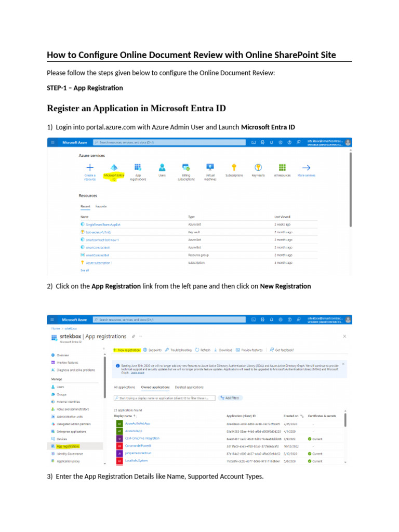Open settings gear in Azure home header
The image size is (399, 532).
pyautogui.click(x=281, y=142)
